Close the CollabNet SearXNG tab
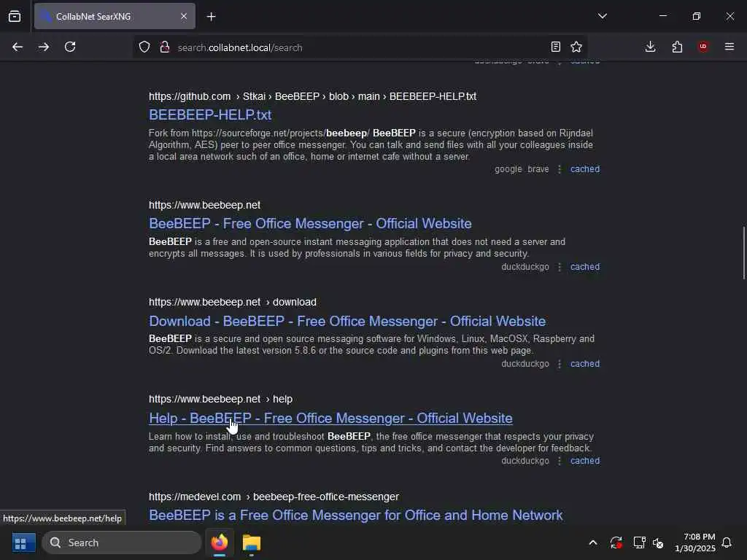This screenshot has height=560, width=747. [184, 16]
